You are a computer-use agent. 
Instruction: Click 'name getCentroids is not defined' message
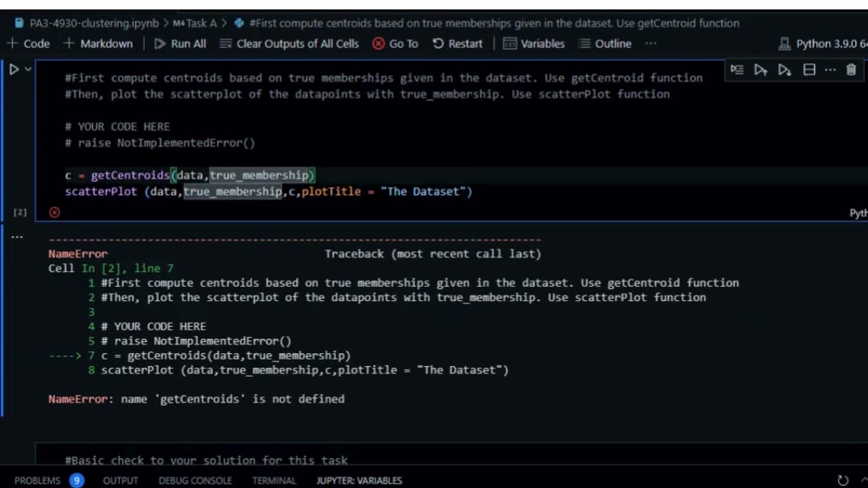pyautogui.click(x=233, y=399)
